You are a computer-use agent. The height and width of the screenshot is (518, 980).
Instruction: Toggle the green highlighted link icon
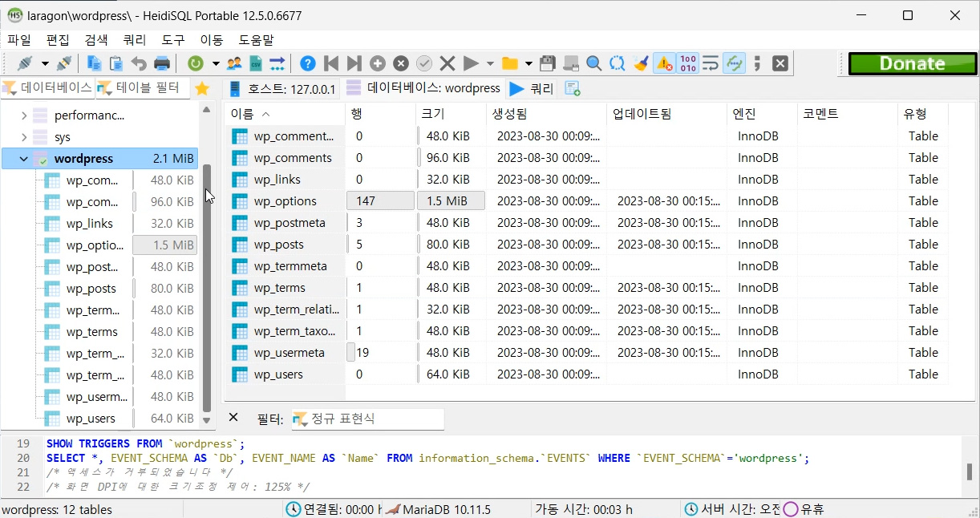coord(733,63)
